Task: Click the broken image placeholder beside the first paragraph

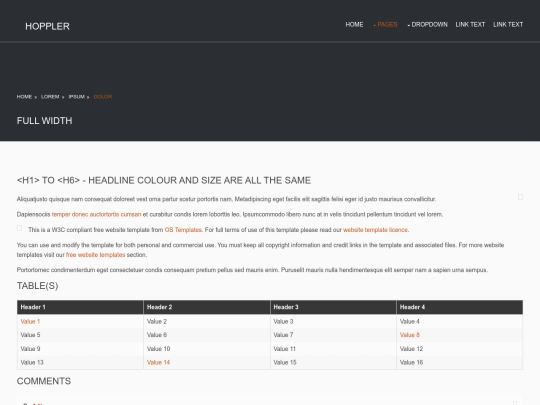Action: pyautogui.click(x=520, y=197)
